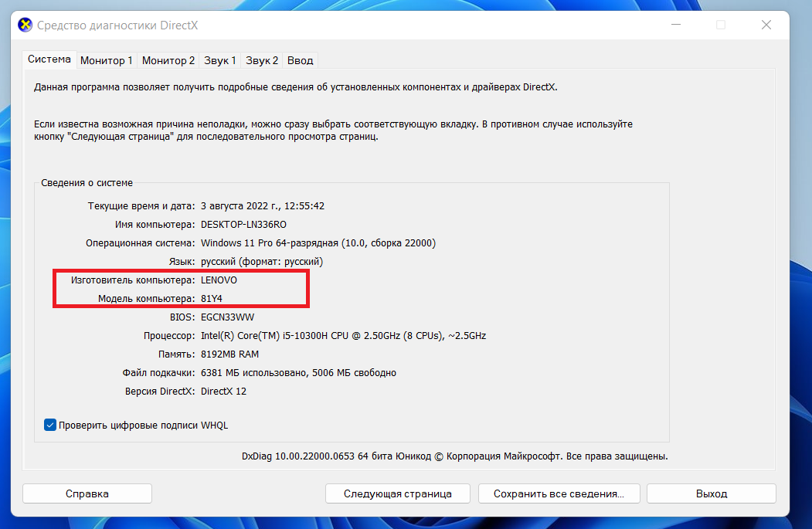812x529 pixels.
Task: Click the Справка button
Action: (x=87, y=493)
